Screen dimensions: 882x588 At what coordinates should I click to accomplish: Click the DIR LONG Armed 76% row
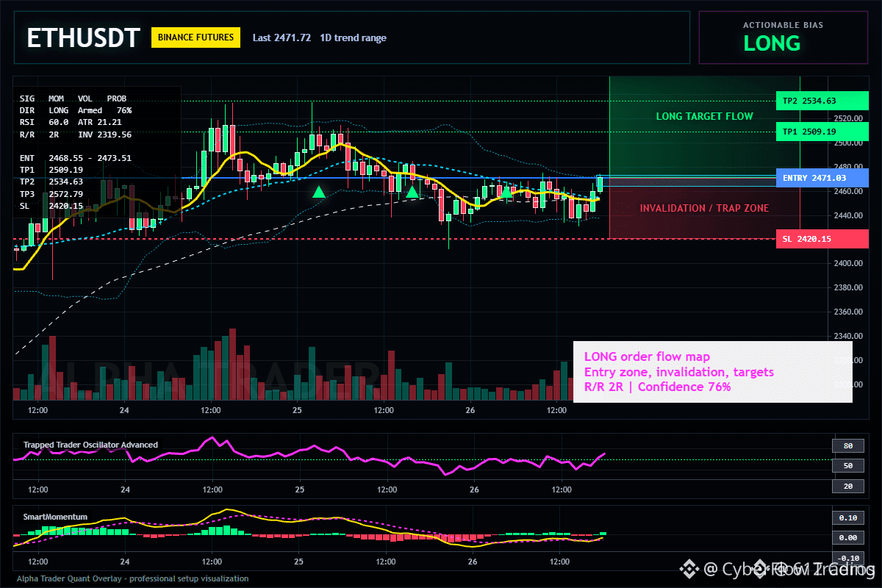coord(76,110)
